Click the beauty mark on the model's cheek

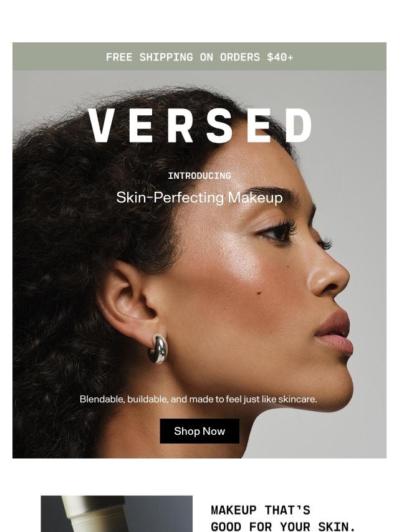pyautogui.click(x=259, y=292)
